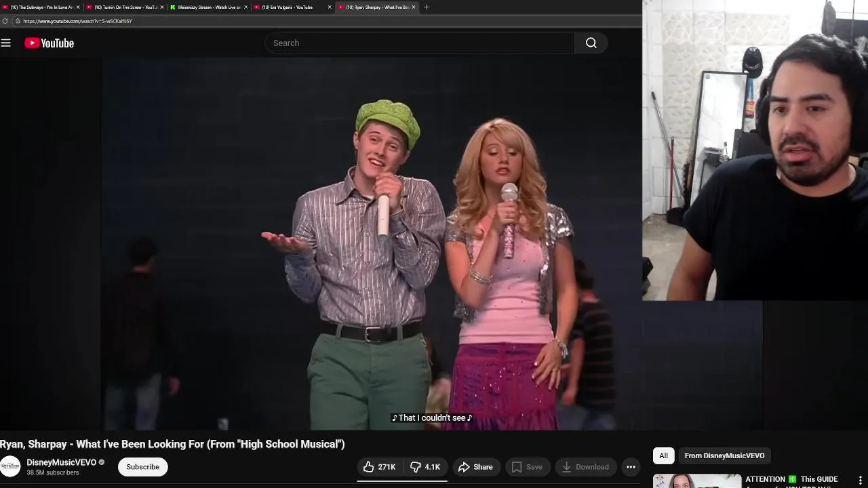The image size is (868, 488).
Task: Switch to the lifeismizzy Stream tab
Action: coord(210,7)
